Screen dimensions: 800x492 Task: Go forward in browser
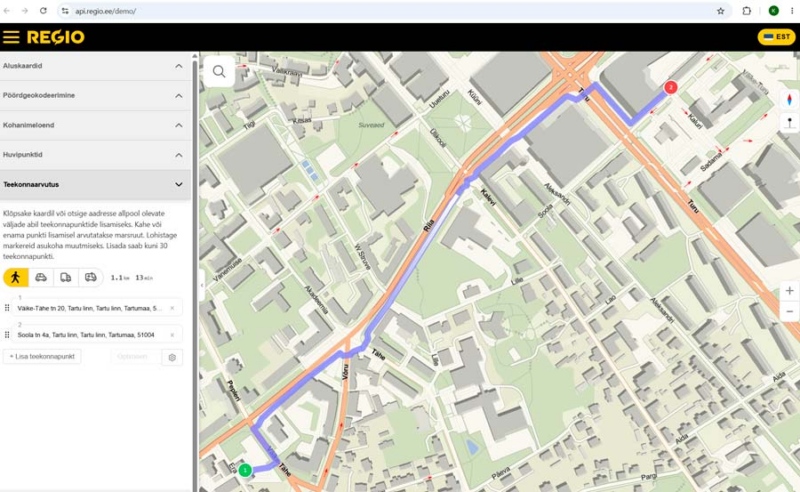[x=24, y=11]
